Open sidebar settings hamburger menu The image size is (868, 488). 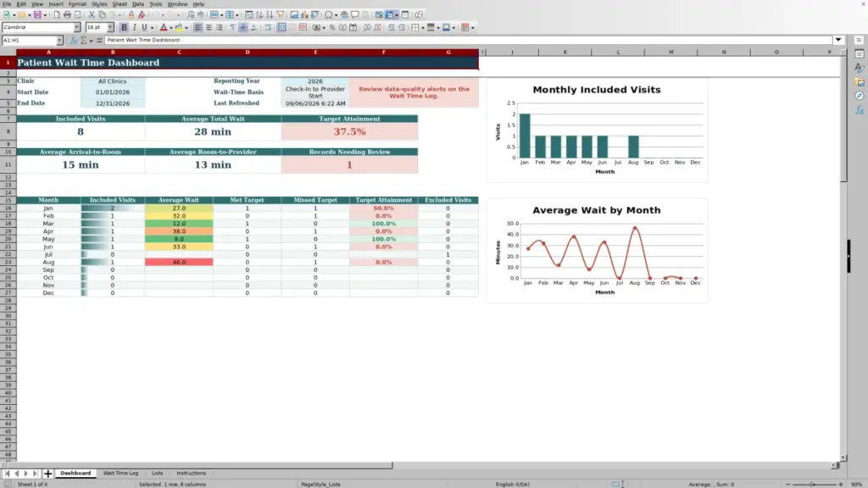click(860, 40)
